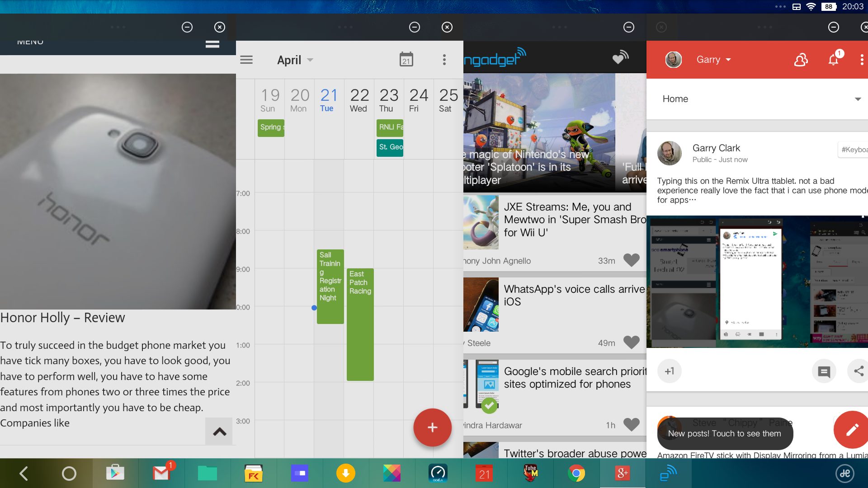Viewport: 868px width, 488px height.
Task: Tap the Android back button in taskbar
Action: [x=24, y=473]
